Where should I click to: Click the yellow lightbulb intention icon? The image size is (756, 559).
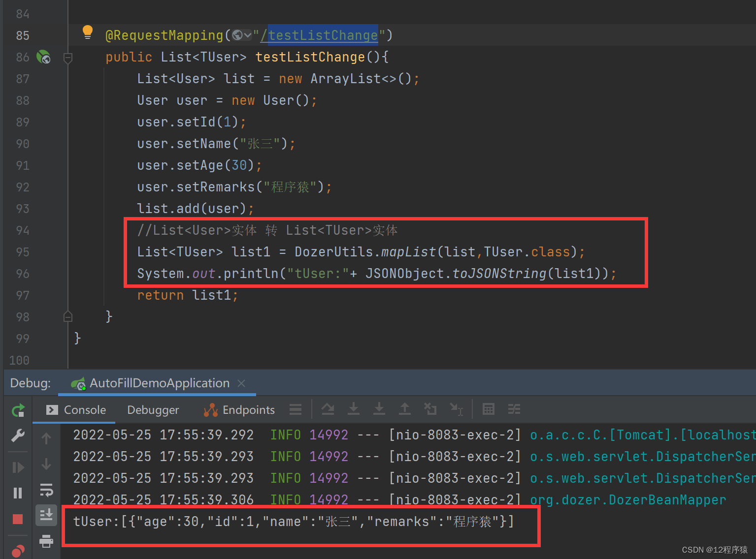(x=88, y=32)
